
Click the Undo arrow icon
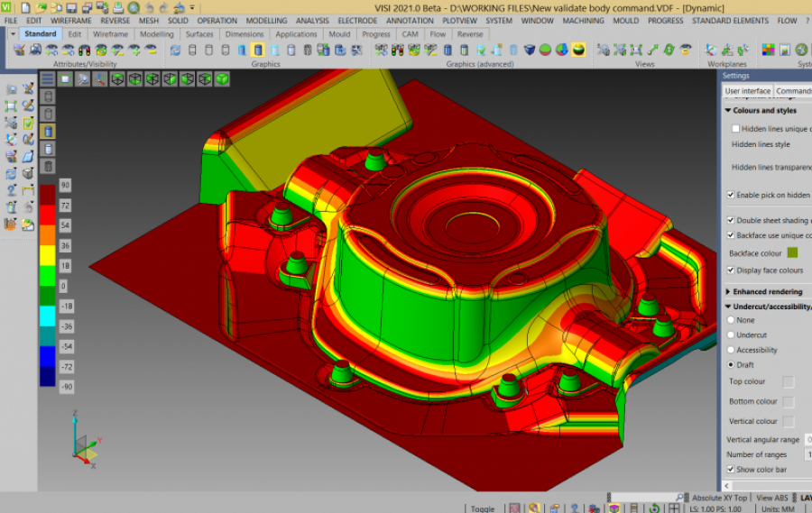coord(150,8)
